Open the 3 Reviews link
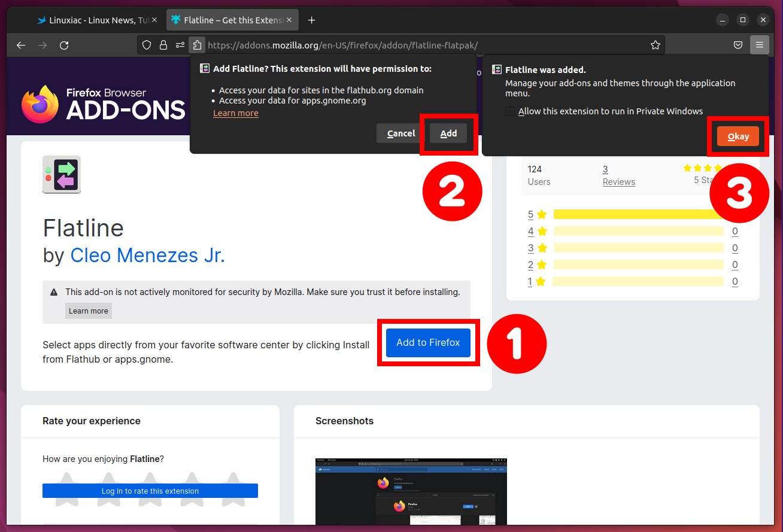The width and height of the screenshot is (783, 532). [618, 175]
